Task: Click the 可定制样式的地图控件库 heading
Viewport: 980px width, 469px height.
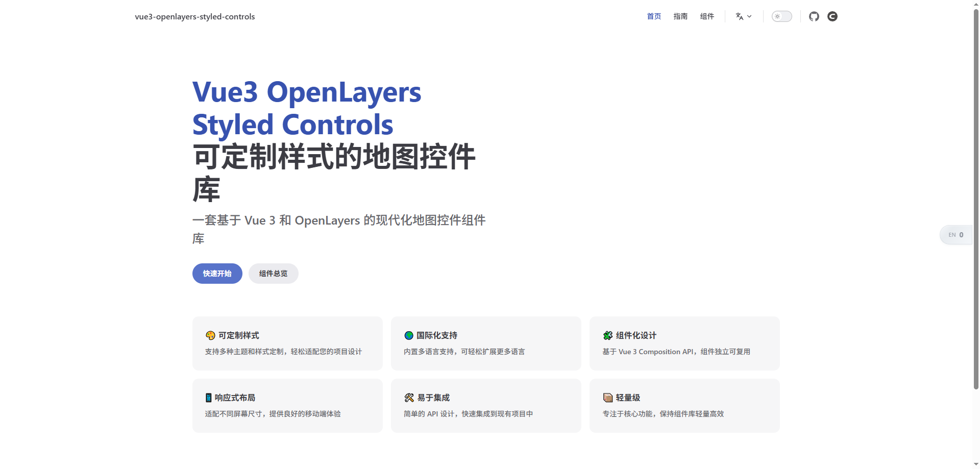Action: coord(334,172)
